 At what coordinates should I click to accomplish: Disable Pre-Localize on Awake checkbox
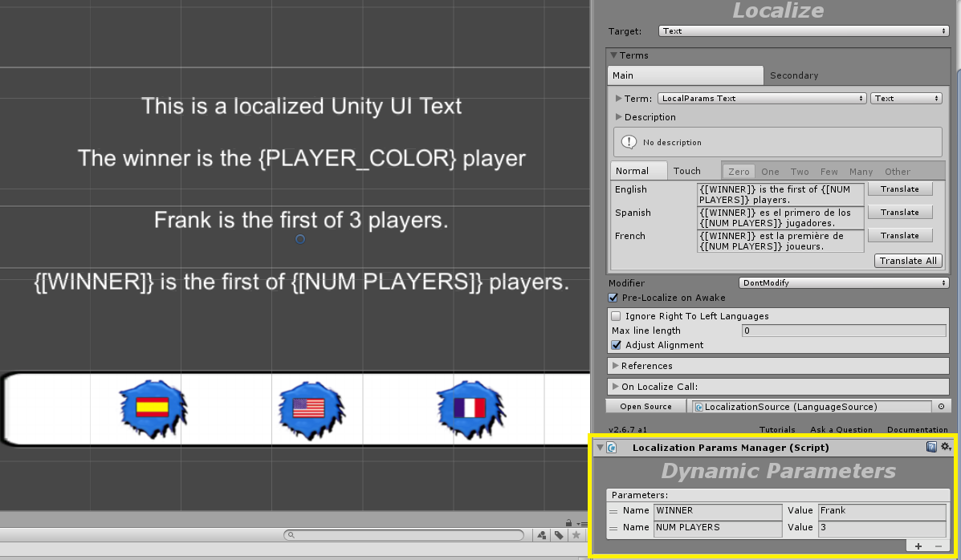pyautogui.click(x=614, y=298)
